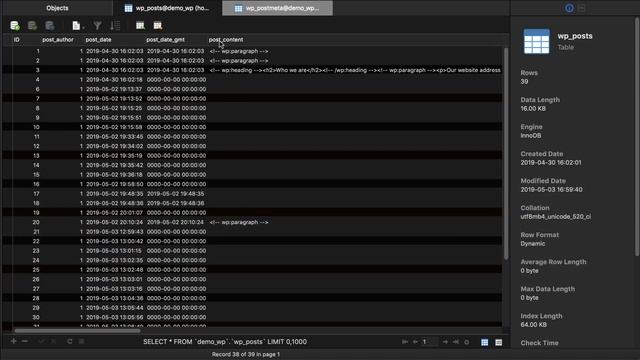The height and width of the screenshot is (360, 640).
Task: Open the document icon dropdown arrow
Action: pyautogui.click(x=83, y=27)
